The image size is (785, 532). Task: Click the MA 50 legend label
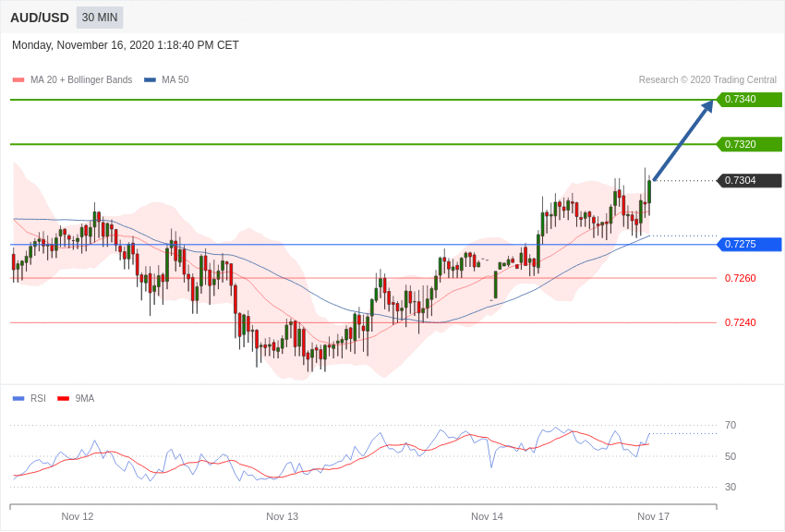coord(175,79)
